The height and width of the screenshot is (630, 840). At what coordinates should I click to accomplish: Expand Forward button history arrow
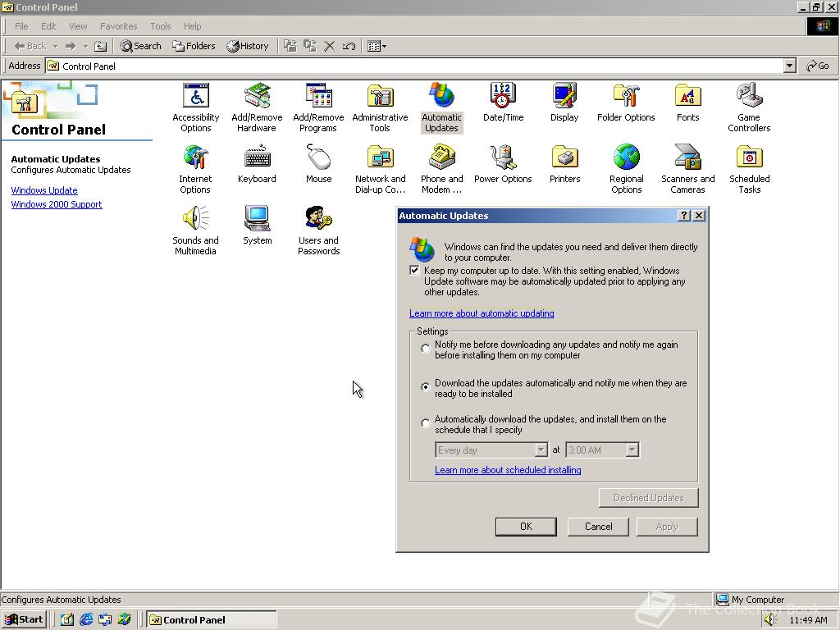click(85, 46)
